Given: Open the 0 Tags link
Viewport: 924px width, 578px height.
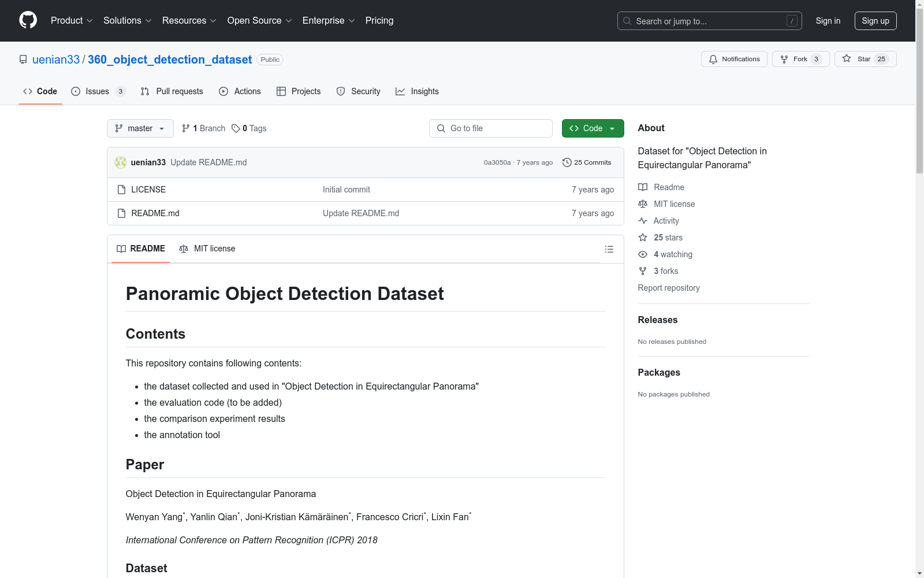Looking at the screenshot, I should point(249,128).
